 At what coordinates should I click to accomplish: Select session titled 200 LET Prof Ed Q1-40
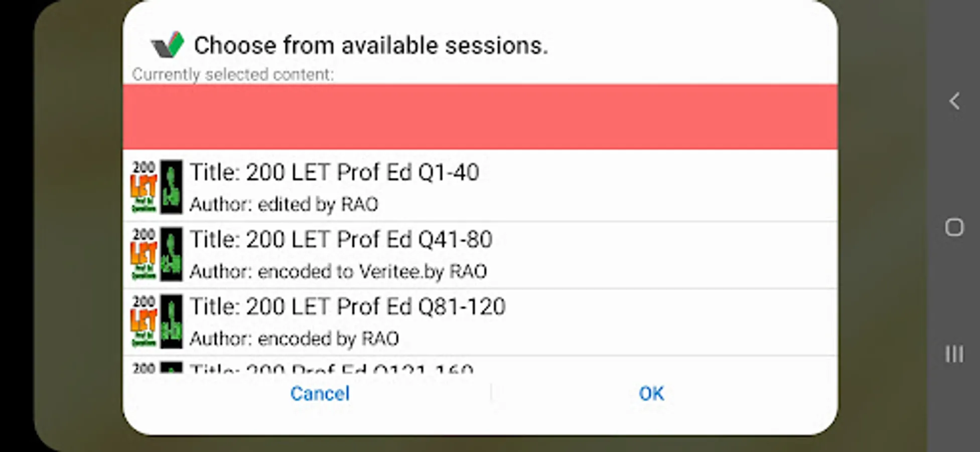pos(334,173)
